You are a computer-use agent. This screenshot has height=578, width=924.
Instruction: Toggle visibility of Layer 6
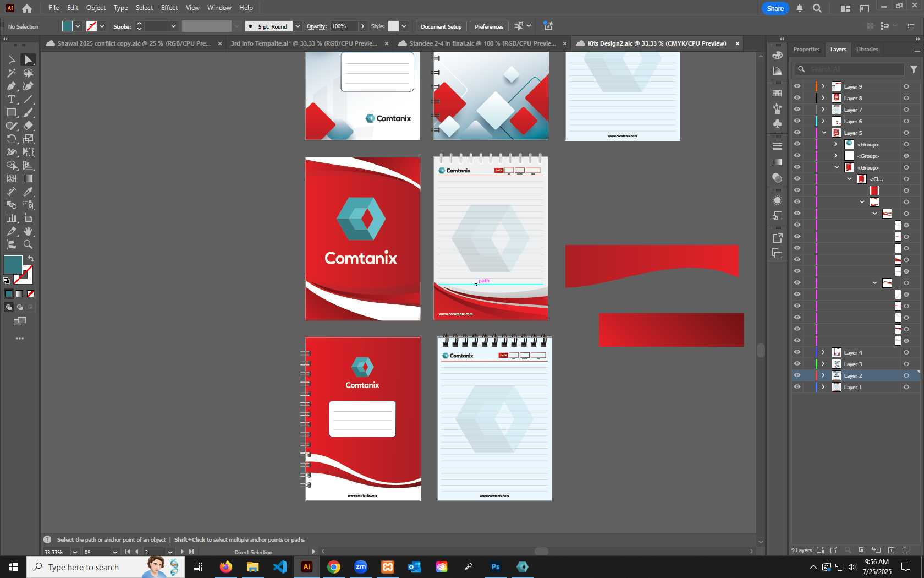[797, 121]
